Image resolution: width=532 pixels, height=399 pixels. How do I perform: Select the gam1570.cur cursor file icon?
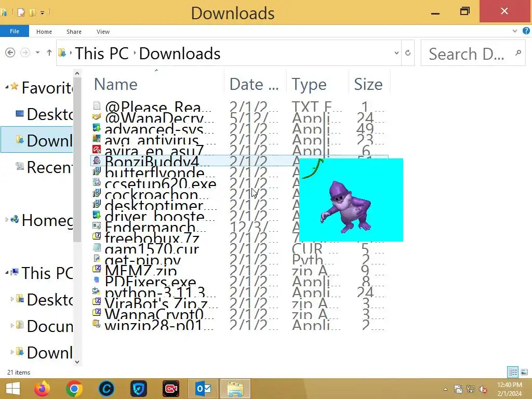[97, 247]
